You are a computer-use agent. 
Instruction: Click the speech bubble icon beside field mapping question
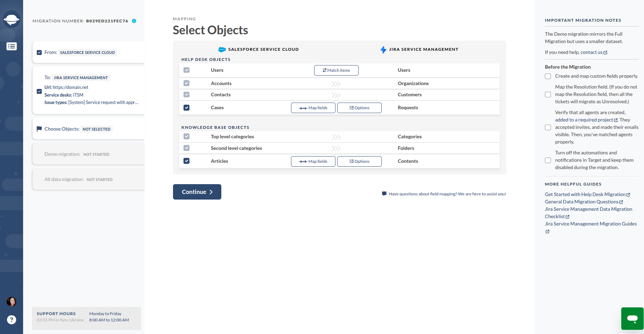[384, 194]
